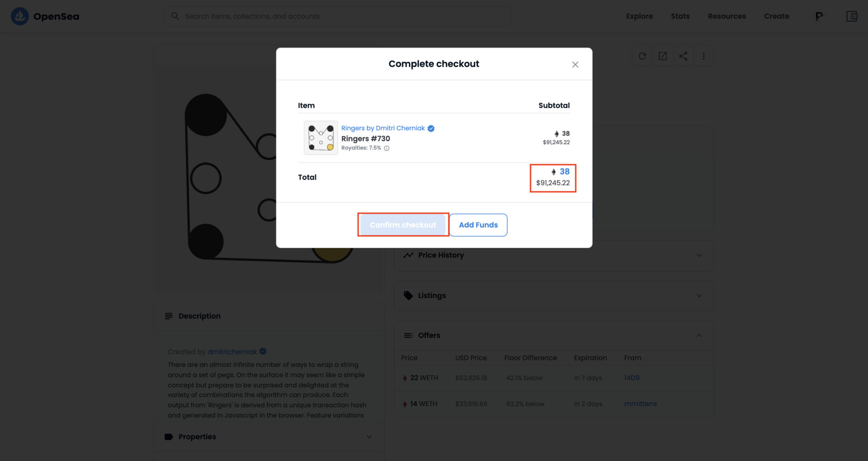This screenshot has height=461, width=868.
Task: Click the Add Funds button
Action: [478, 225]
